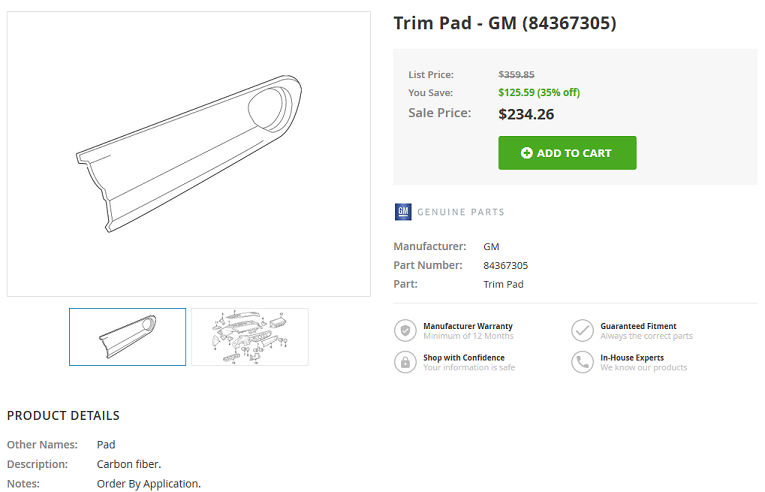Image resolution: width=765 pixels, height=492 pixels.
Task: Click the Shop with Confidence heading
Action: click(x=463, y=357)
